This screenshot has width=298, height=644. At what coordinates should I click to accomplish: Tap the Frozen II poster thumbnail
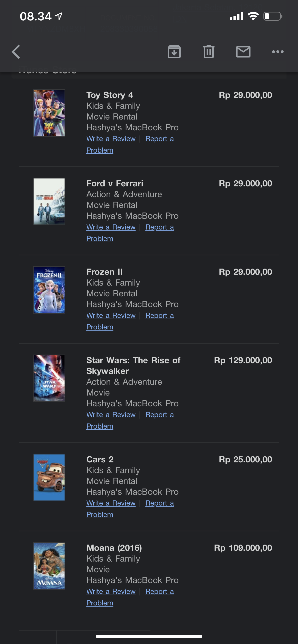pos(49,290)
